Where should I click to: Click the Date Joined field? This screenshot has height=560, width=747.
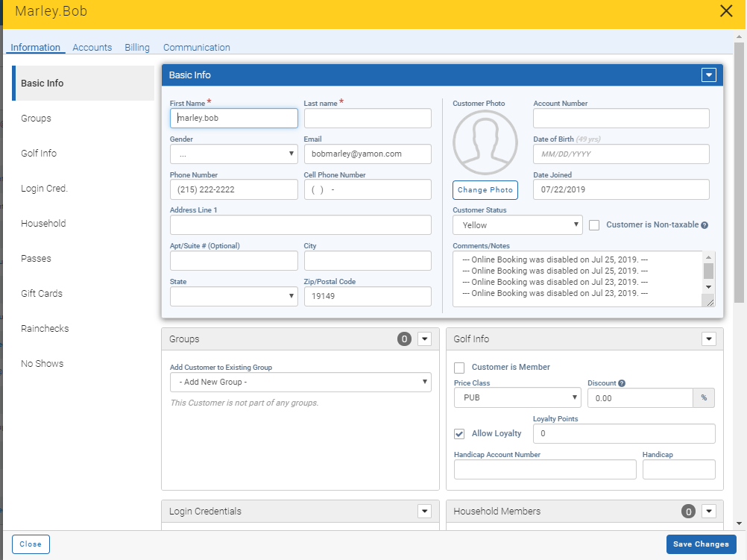(621, 189)
